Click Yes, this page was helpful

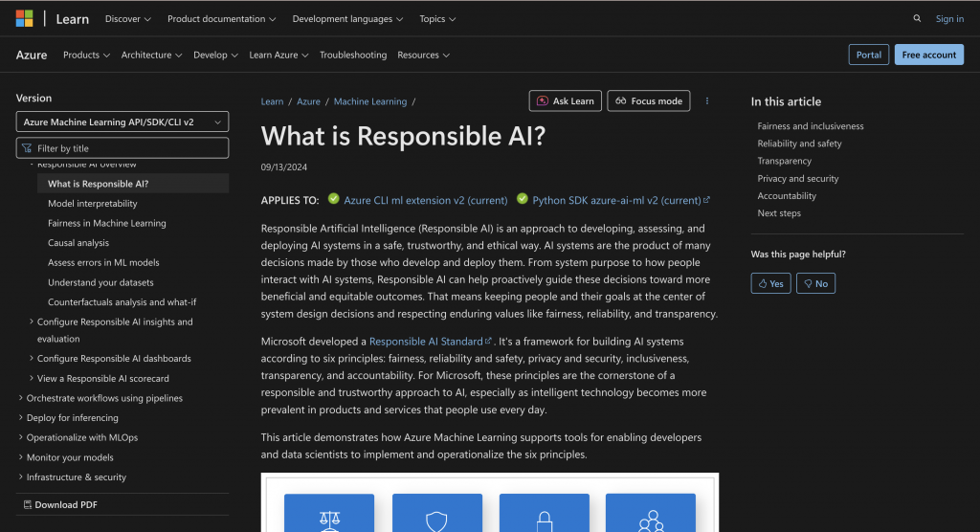pyautogui.click(x=770, y=283)
